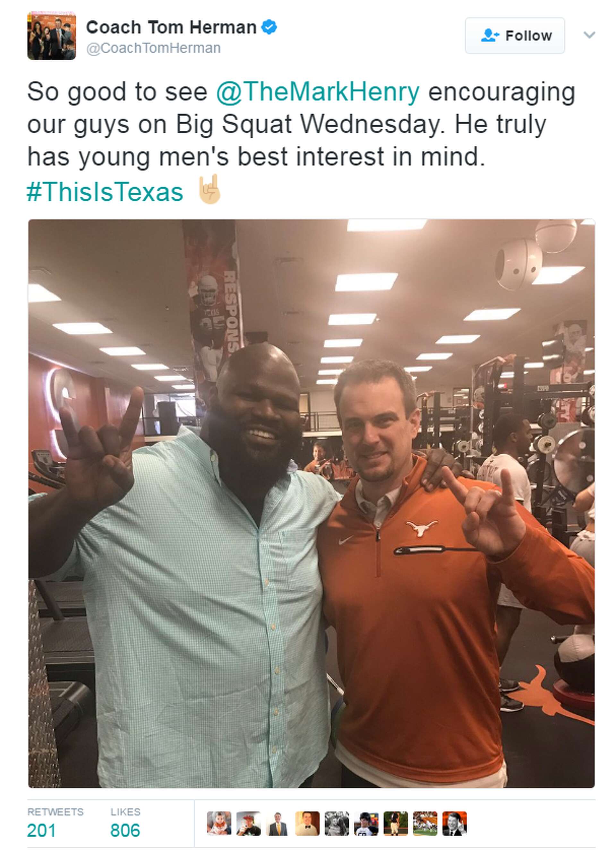Click the first liker avatar with baby
Screen dimensions: 616x850
pos(219,823)
